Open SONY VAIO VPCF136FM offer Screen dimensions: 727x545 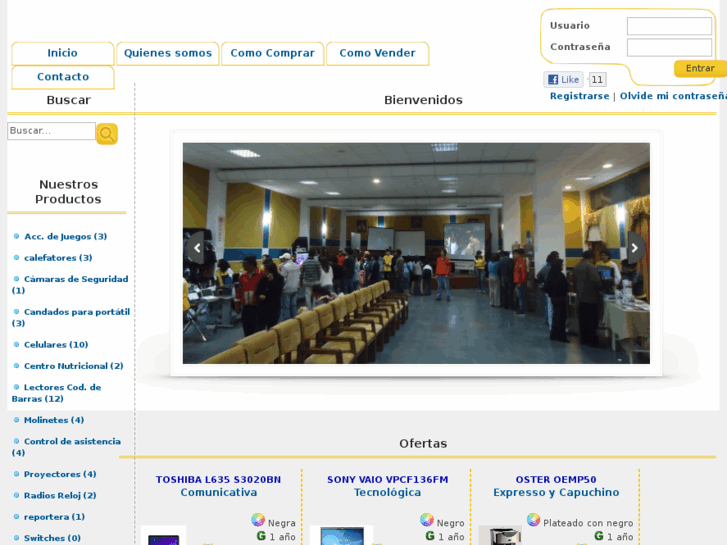pyautogui.click(x=388, y=480)
